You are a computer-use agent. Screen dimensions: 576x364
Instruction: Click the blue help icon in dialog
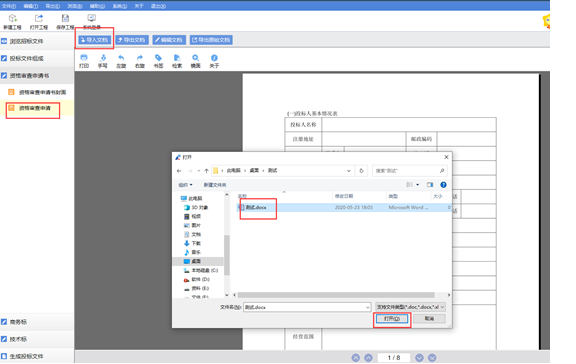point(443,185)
